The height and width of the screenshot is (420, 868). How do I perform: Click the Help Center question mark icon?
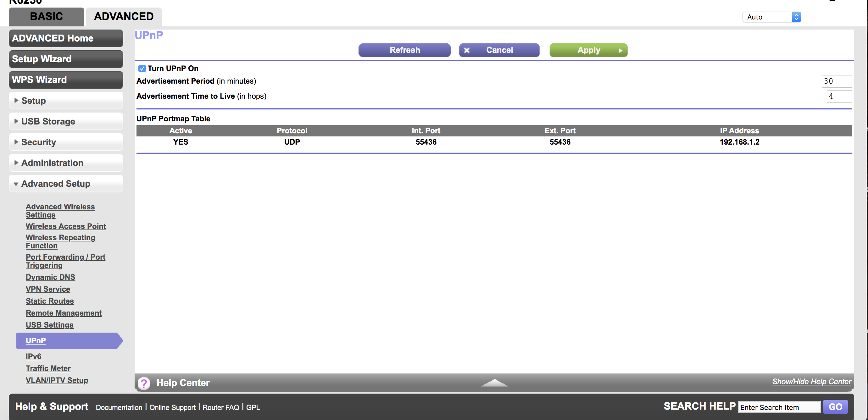coord(144,383)
